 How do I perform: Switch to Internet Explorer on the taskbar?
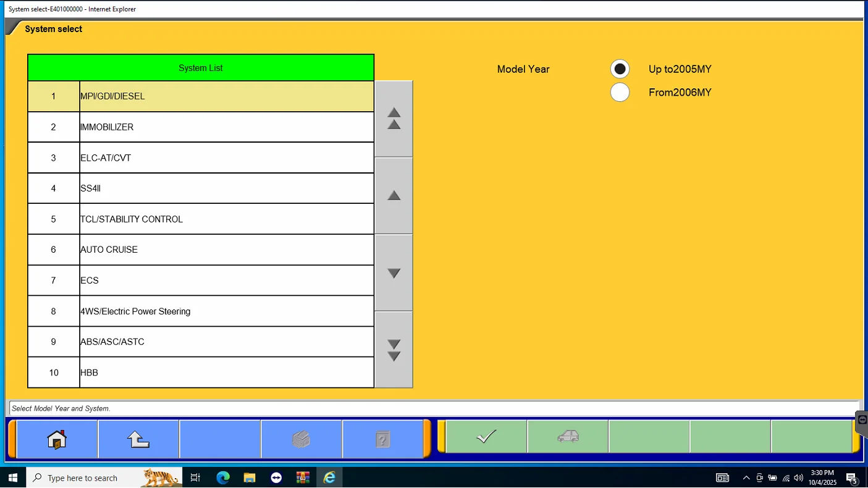(329, 477)
